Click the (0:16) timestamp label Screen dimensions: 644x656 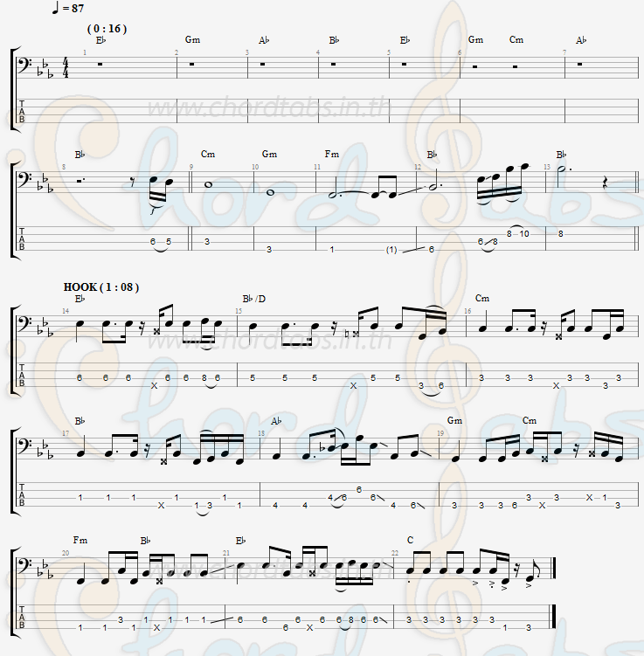point(107,29)
